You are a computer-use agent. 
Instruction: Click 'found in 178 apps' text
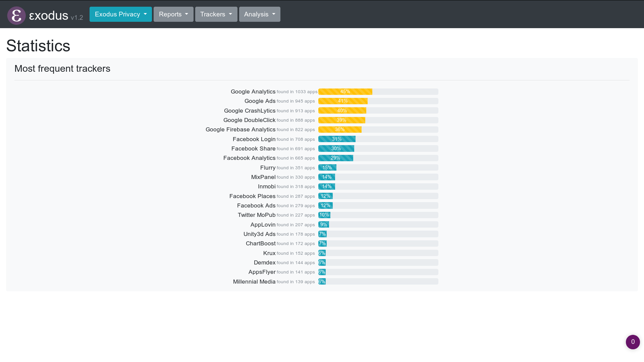click(296, 234)
